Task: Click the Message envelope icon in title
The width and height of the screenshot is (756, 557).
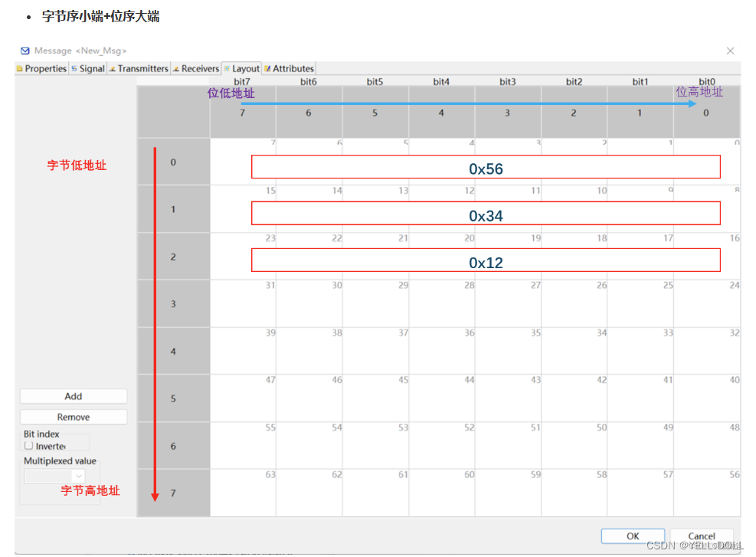Action: click(x=25, y=51)
